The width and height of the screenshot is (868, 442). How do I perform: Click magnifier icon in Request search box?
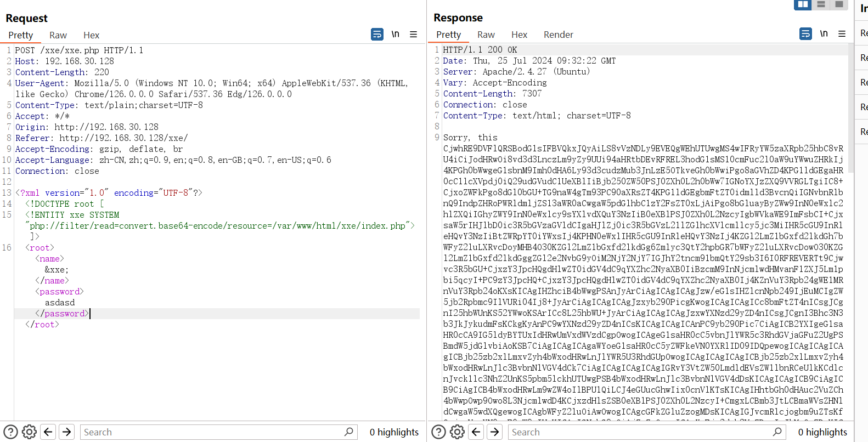[x=348, y=432]
